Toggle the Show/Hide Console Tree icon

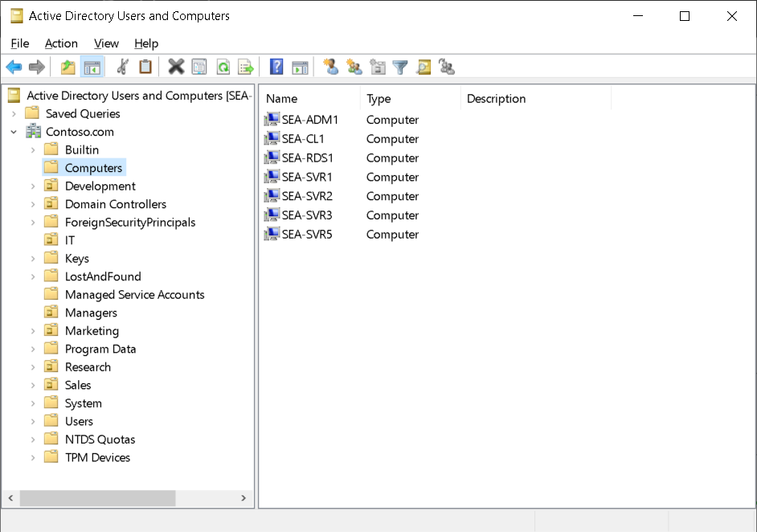click(x=92, y=67)
